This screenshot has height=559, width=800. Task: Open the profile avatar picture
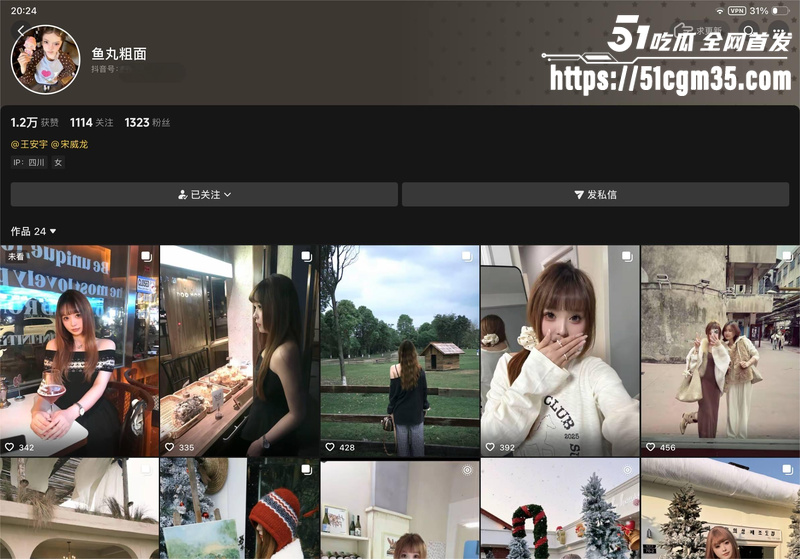tap(45, 60)
